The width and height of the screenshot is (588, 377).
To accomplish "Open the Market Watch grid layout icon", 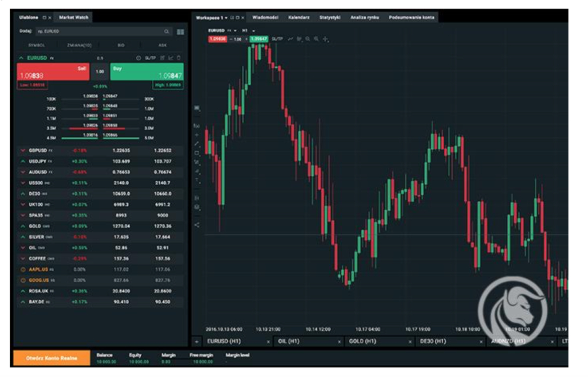I will tap(180, 32).
